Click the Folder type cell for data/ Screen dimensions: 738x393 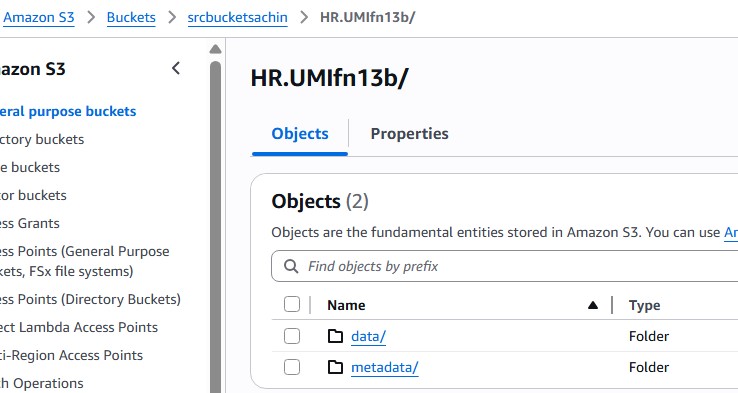[x=649, y=336]
